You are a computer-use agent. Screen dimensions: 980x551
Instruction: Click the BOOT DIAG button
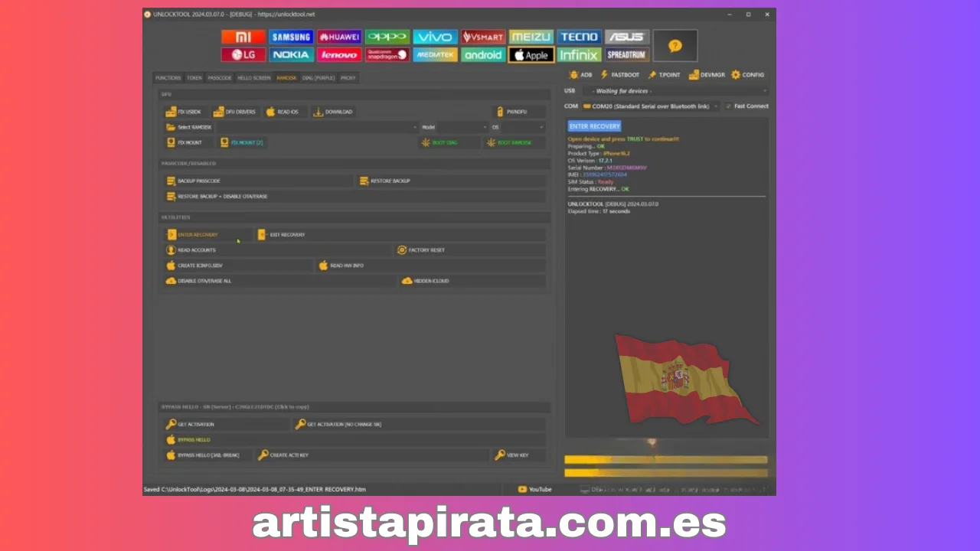(x=449, y=142)
